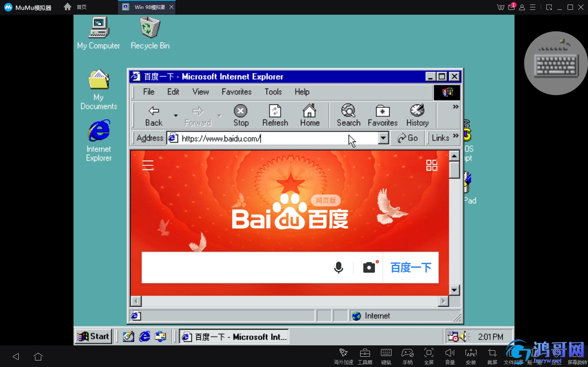588x367 pixels.
Task: Click the MuMu shopping cart icon
Action: tap(501, 7)
